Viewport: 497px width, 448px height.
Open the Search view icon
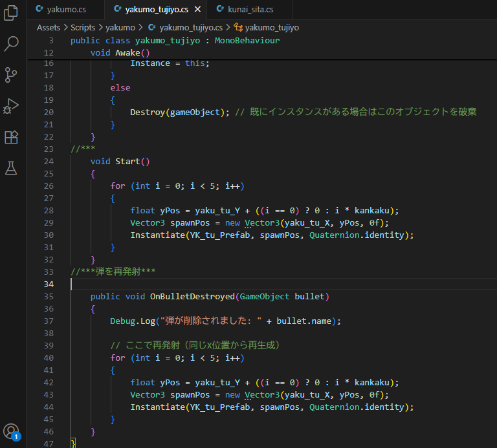[x=11, y=44]
